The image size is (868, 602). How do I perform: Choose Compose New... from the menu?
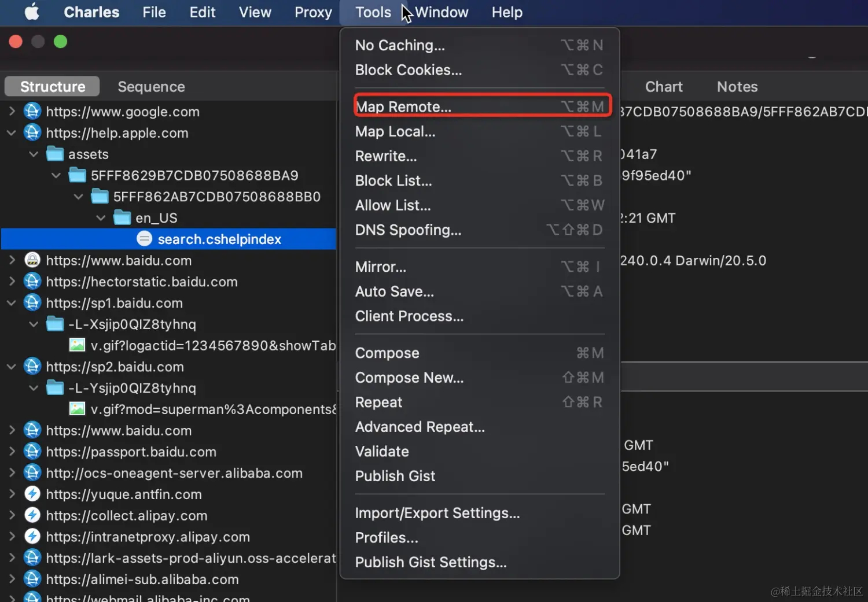pos(480,378)
